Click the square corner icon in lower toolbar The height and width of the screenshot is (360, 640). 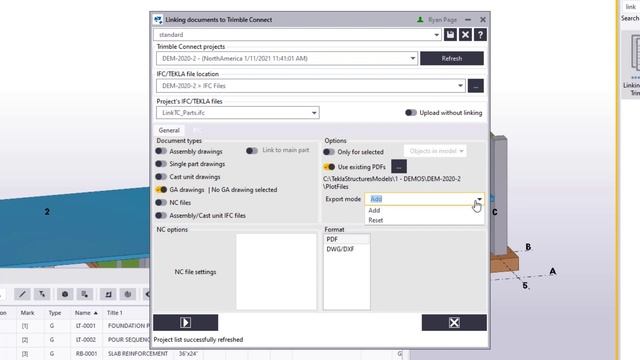click(x=108, y=294)
